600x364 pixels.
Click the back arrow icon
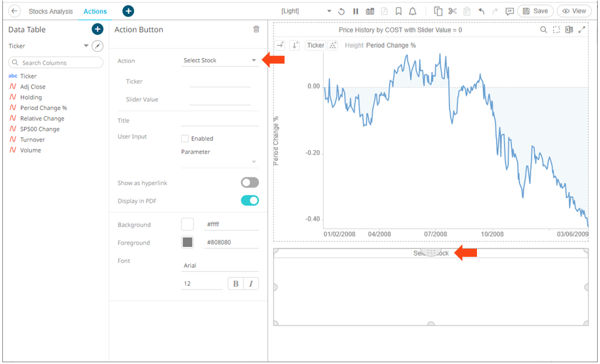coord(15,11)
